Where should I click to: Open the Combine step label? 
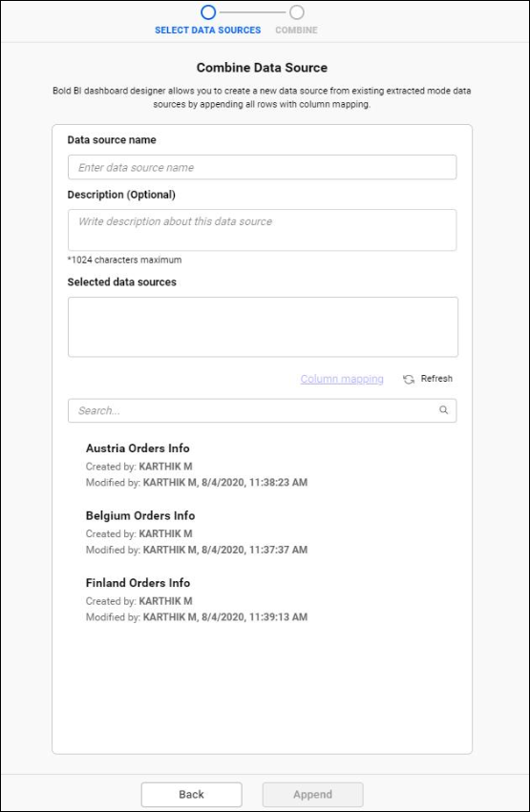pyautogui.click(x=296, y=30)
